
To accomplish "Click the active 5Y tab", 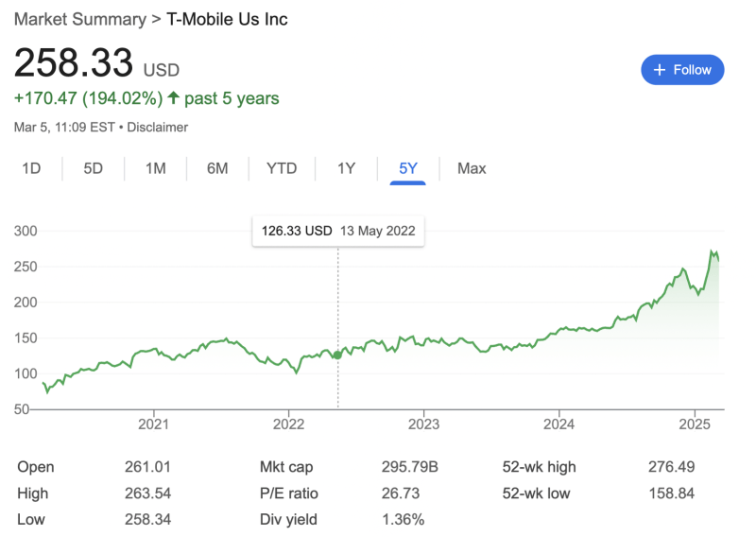I will pyautogui.click(x=408, y=168).
